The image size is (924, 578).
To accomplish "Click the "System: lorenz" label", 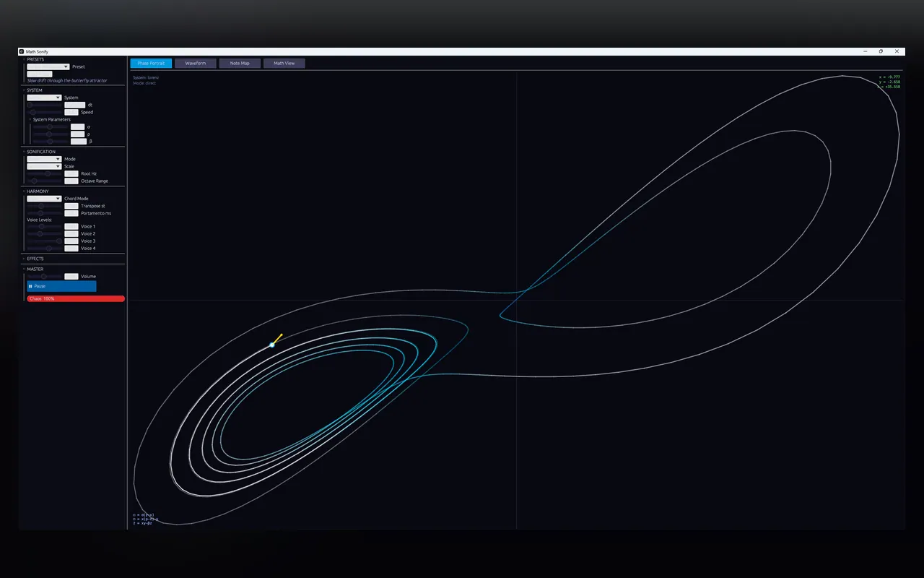I will pos(146,77).
